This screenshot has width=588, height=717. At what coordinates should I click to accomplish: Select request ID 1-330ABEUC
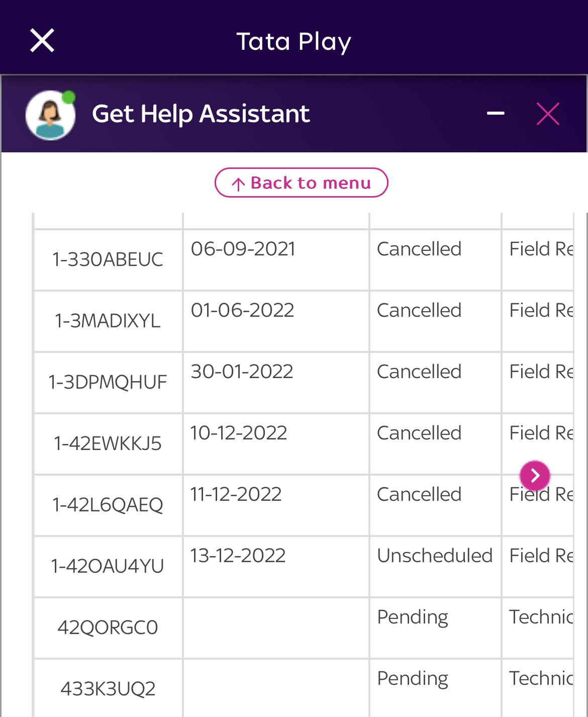[x=108, y=259]
